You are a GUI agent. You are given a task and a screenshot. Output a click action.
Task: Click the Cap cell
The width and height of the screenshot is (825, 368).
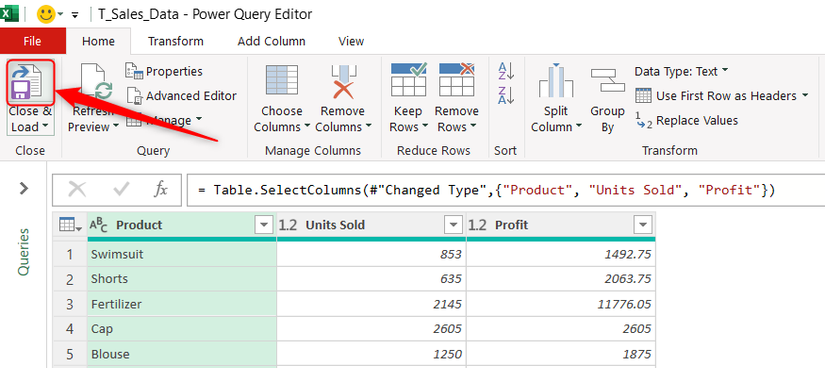[x=182, y=329]
